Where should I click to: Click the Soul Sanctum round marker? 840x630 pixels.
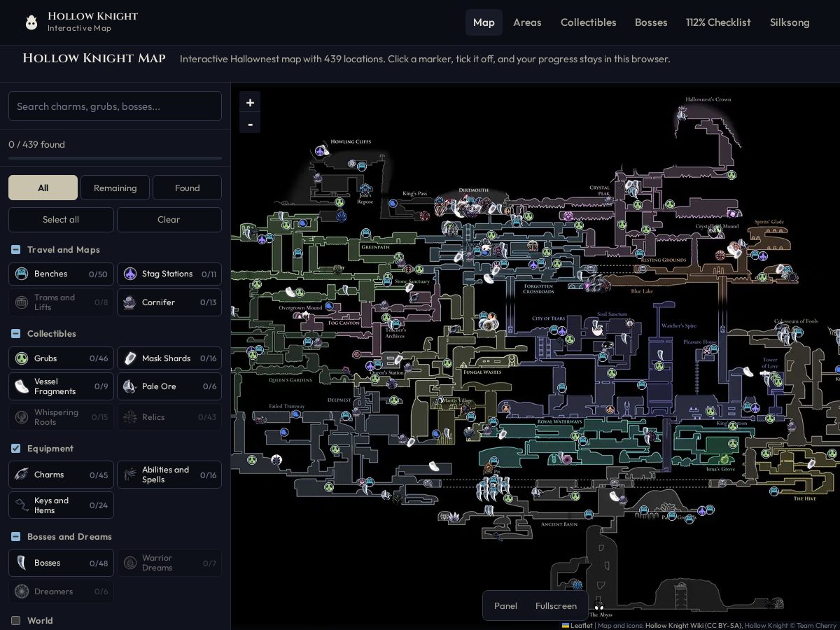tap(629, 323)
